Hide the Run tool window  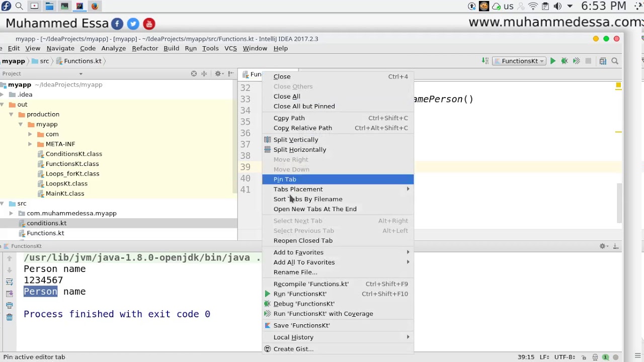click(616, 246)
